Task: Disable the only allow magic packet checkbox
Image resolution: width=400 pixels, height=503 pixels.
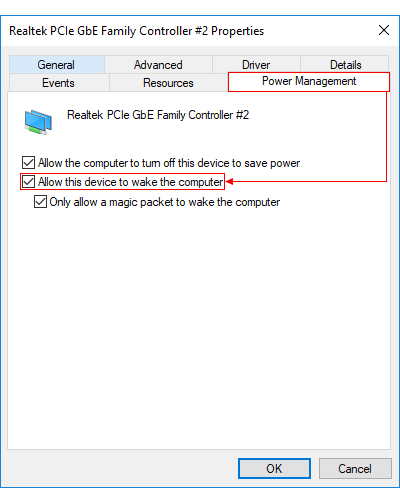Action: click(x=40, y=202)
